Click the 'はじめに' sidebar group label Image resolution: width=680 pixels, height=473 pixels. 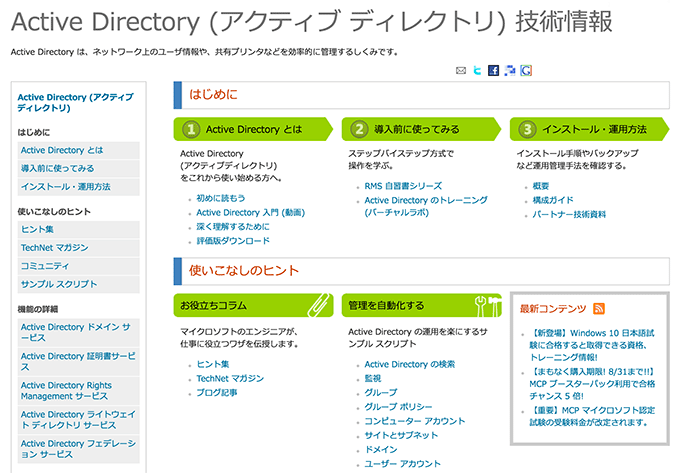pyautogui.click(x=34, y=132)
